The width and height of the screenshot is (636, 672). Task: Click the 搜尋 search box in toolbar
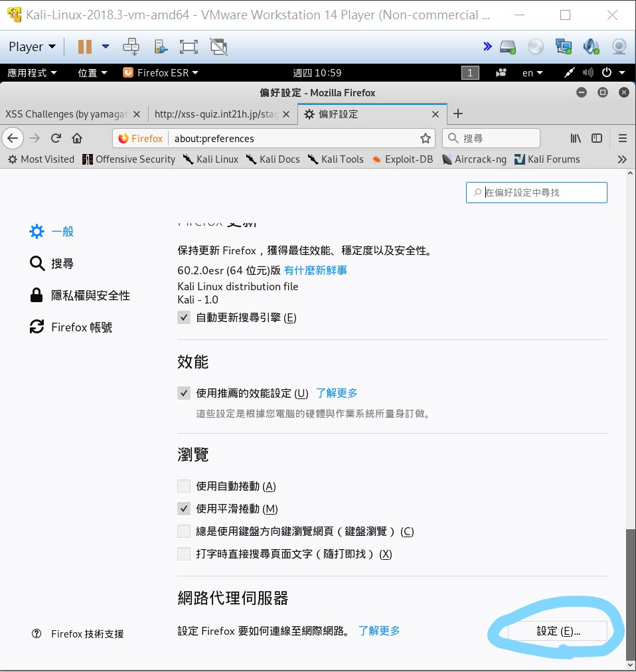click(491, 138)
